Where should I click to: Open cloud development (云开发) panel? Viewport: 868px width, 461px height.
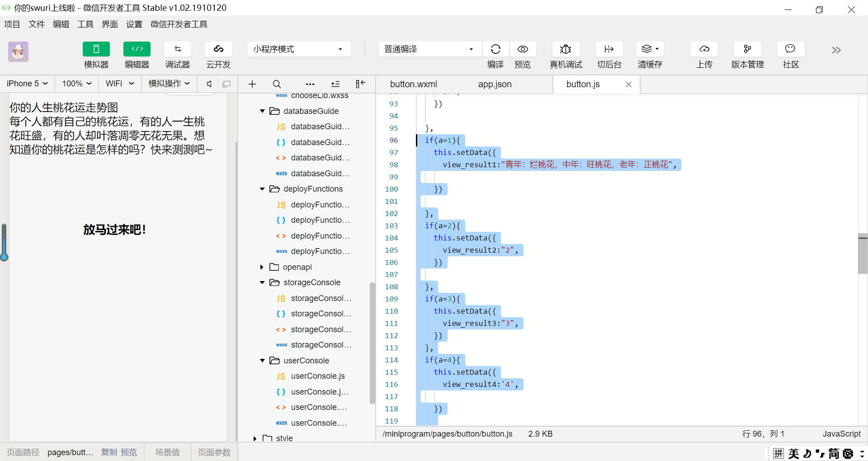[x=218, y=49]
